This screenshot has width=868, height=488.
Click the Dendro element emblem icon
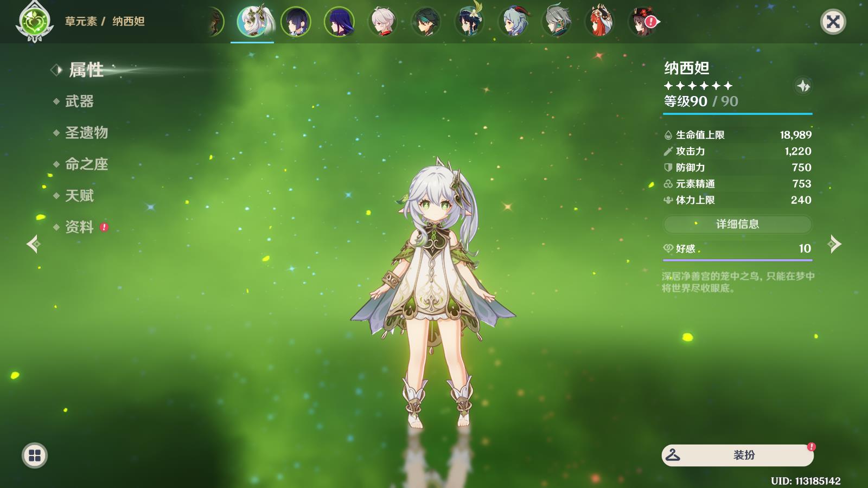35,22
